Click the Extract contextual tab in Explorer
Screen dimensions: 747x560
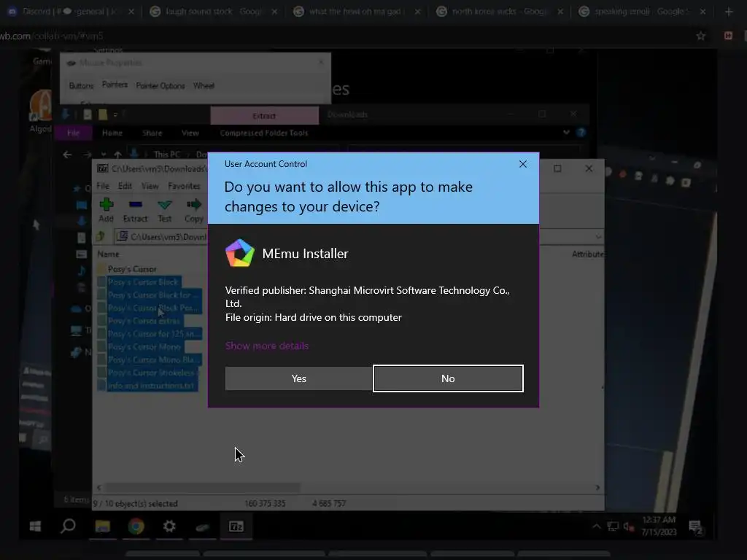[264, 116]
